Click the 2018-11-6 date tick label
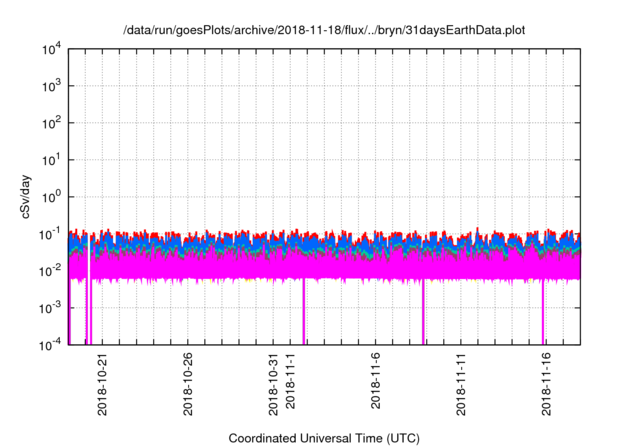 point(375,381)
